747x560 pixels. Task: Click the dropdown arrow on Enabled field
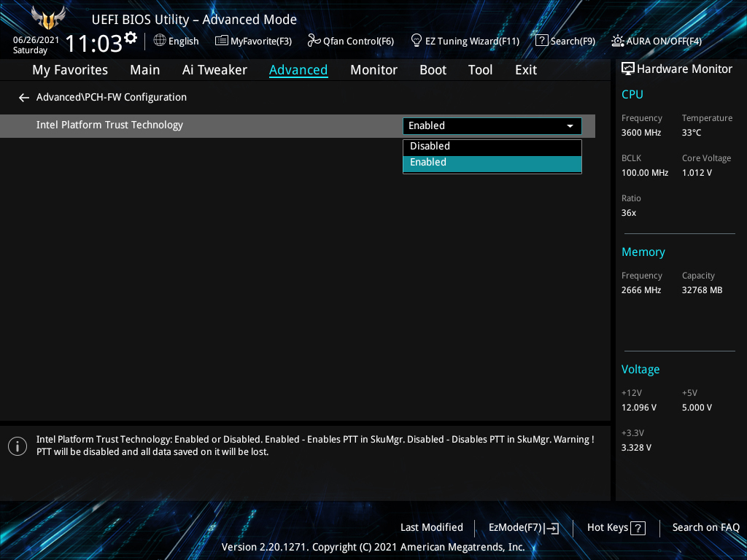coord(570,126)
